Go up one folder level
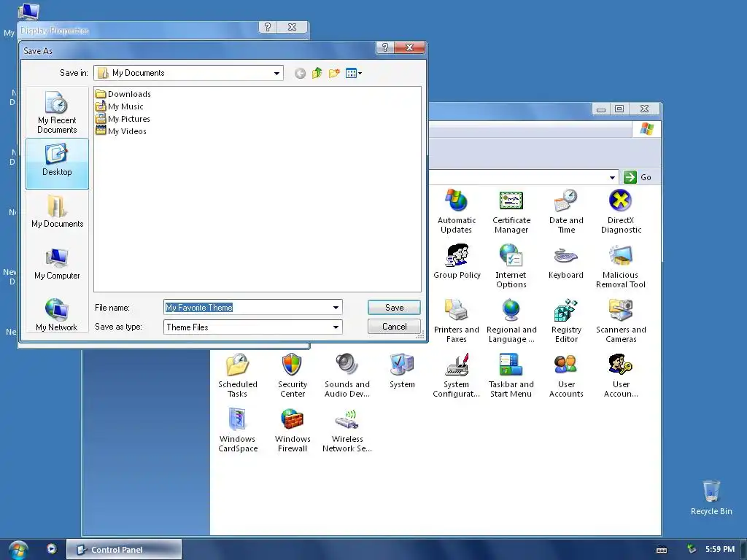 tap(317, 74)
